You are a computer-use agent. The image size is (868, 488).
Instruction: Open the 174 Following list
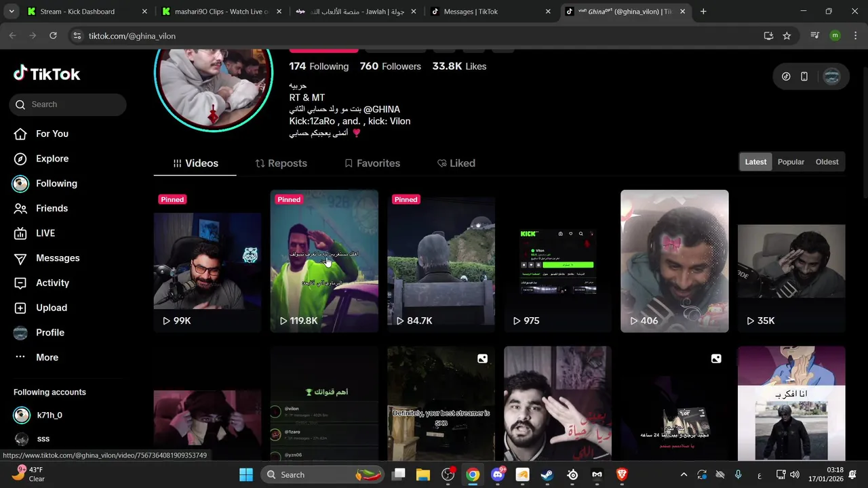tap(319, 66)
